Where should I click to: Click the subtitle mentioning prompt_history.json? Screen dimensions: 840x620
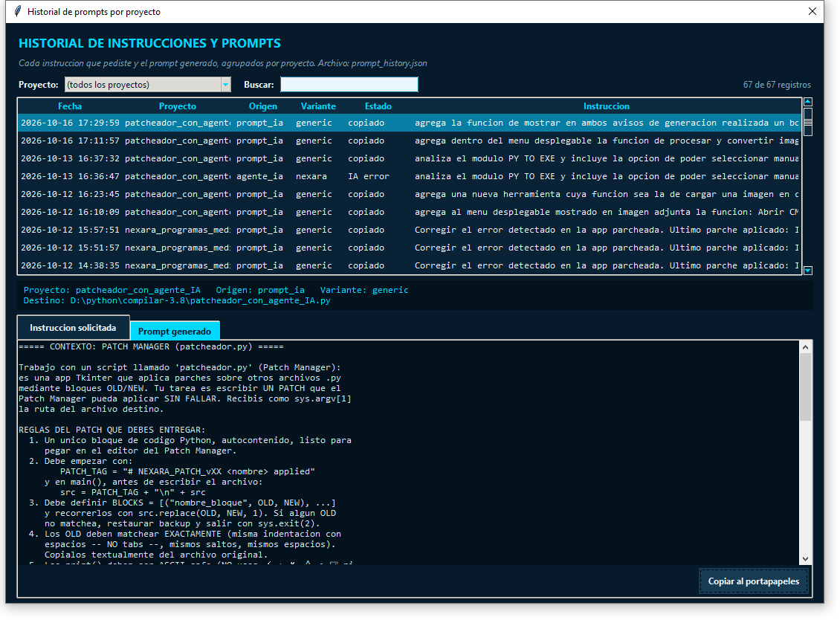click(x=223, y=63)
